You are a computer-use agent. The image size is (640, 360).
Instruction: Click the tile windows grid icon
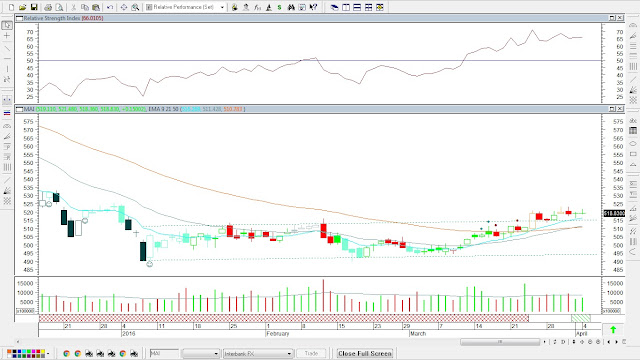[x=369, y=7]
